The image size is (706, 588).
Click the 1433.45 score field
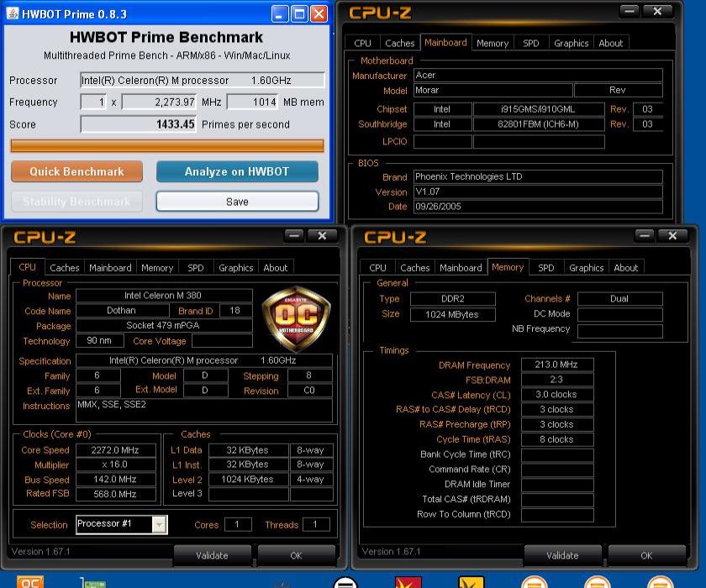pyautogui.click(x=139, y=124)
